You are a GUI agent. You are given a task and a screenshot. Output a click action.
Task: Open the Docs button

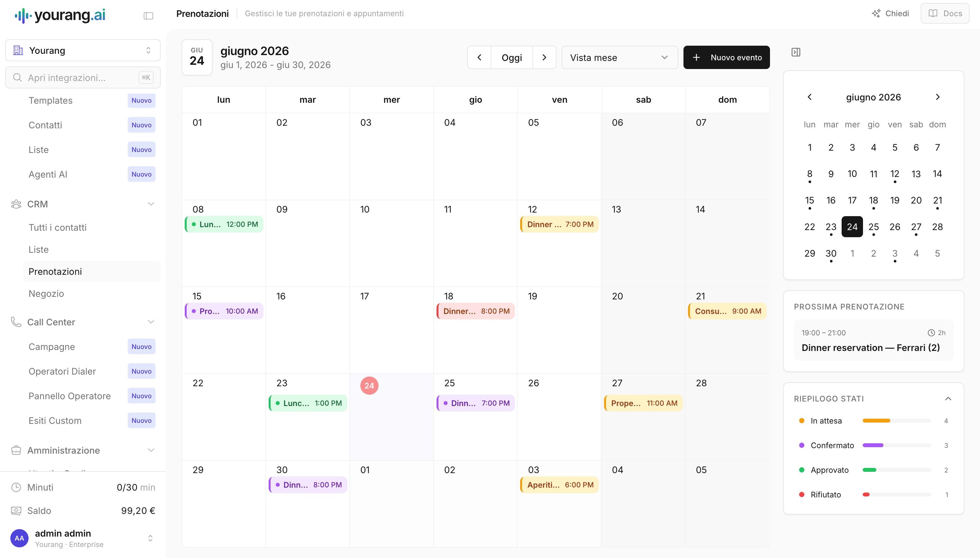tap(945, 13)
